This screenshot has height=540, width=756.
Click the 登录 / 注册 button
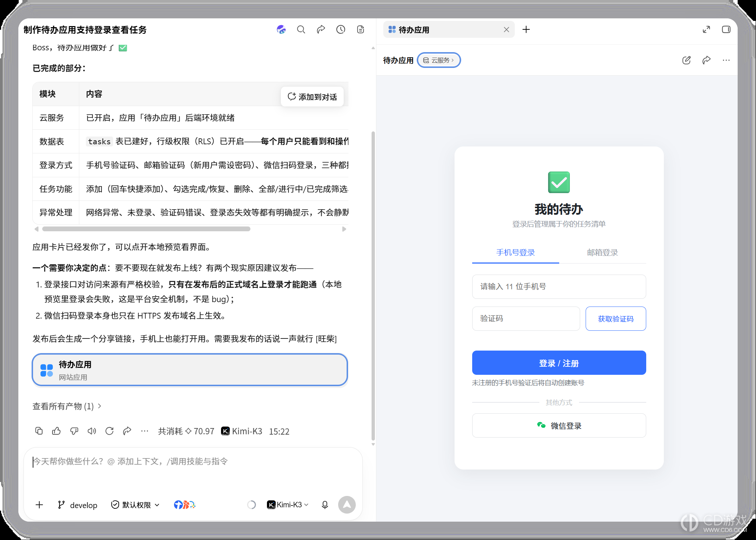[x=559, y=363]
